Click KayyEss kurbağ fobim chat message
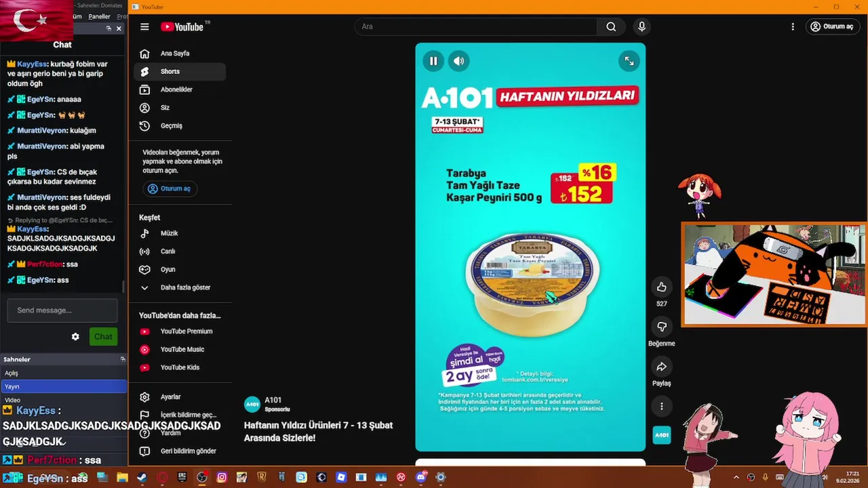 pos(58,74)
